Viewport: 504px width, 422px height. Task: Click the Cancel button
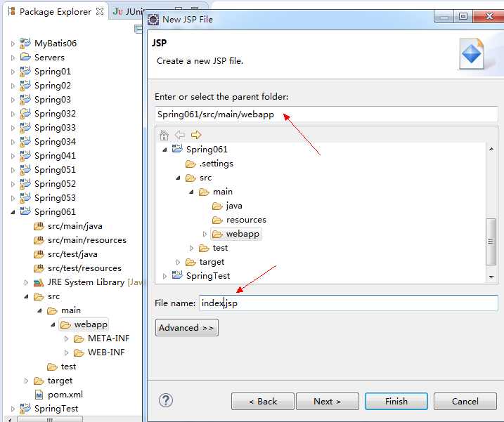465,401
